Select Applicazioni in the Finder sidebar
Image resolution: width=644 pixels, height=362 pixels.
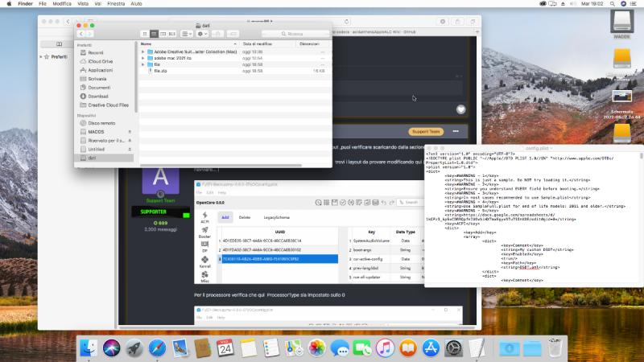coord(101,70)
